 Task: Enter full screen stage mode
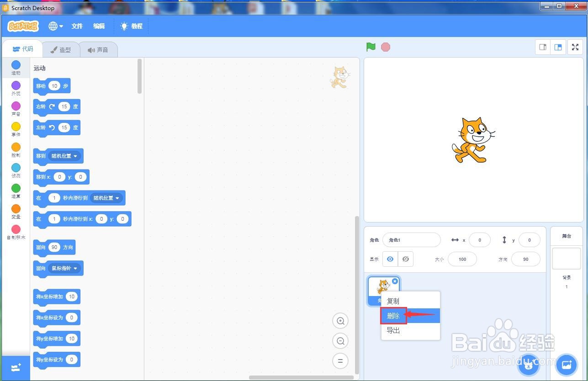click(x=575, y=47)
